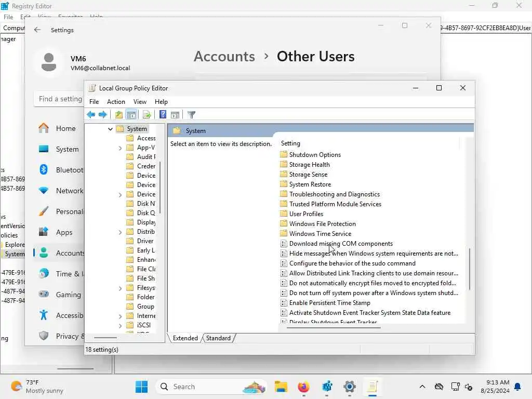Image resolution: width=532 pixels, height=399 pixels.
Task: Open File menu in Registry Editor
Action: 8,17
